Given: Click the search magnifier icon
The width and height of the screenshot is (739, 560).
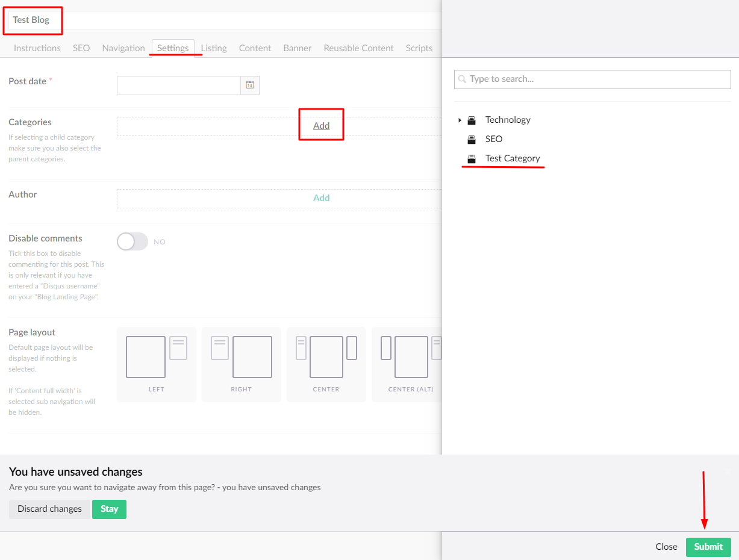Looking at the screenshot, I should coord(463,79).
